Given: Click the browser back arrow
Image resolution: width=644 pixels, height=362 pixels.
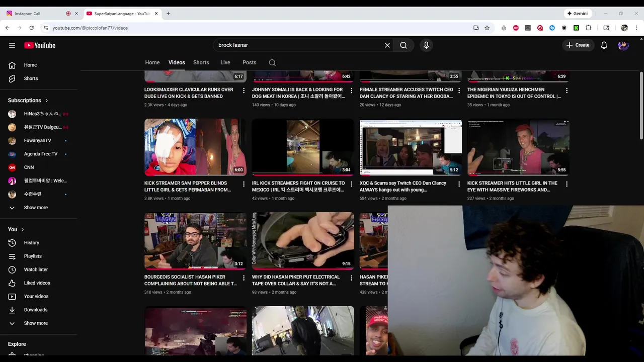Looking at the screenshot, I should point(8,28).
